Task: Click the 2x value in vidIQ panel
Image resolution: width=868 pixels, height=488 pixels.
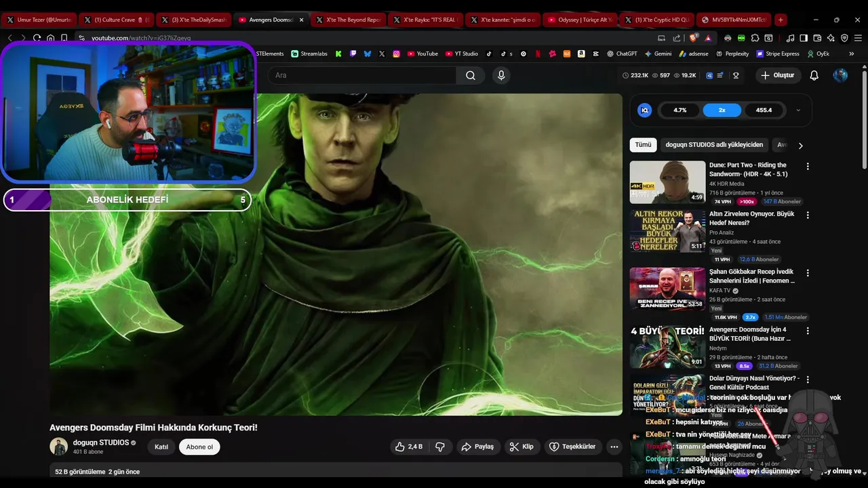Action: [x=722, y=110]
